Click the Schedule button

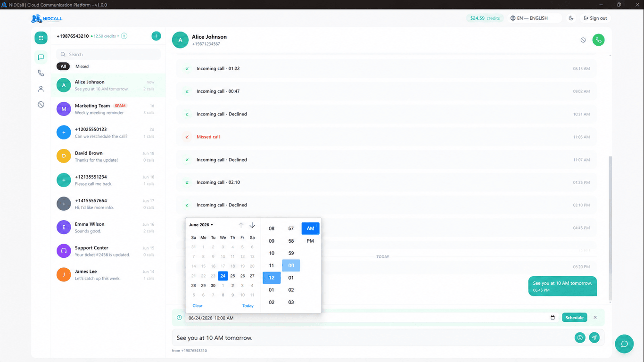pyautogui.click(x=574, y=318)
